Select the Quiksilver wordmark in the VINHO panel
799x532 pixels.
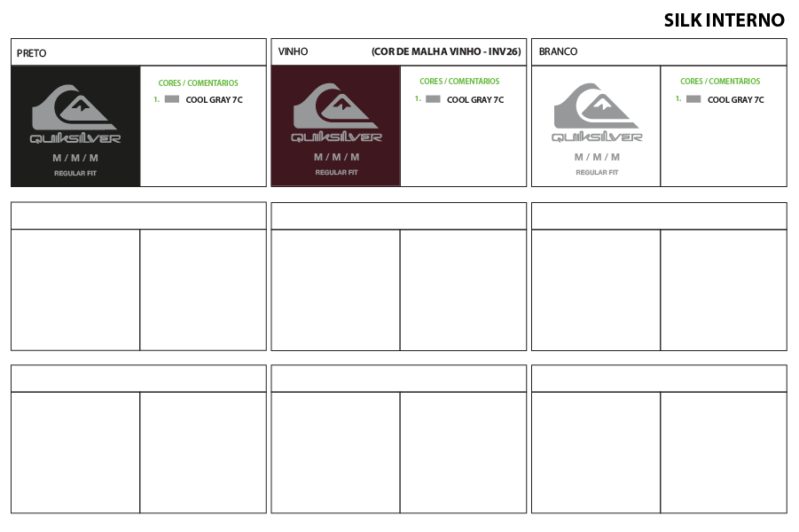(336, 137)
